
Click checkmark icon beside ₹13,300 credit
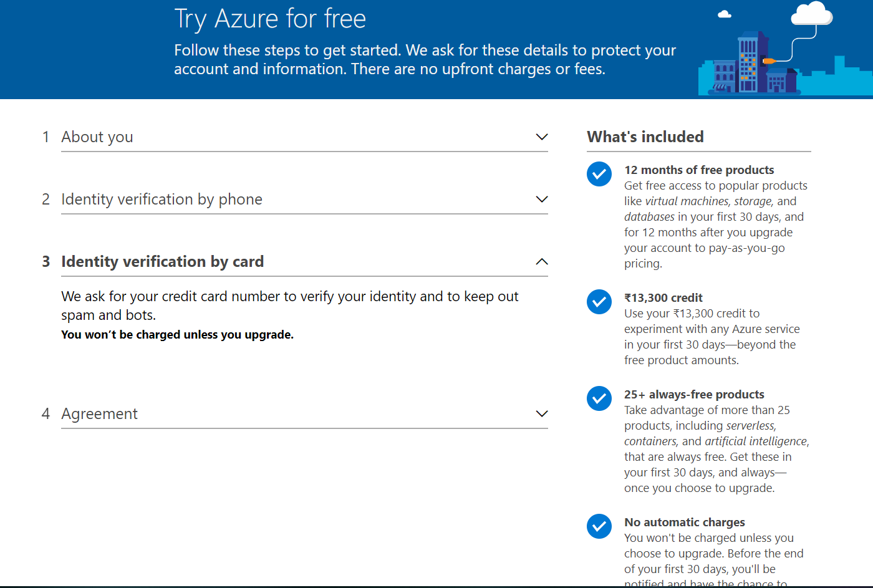pyautogui.click(x=599, y=302)
